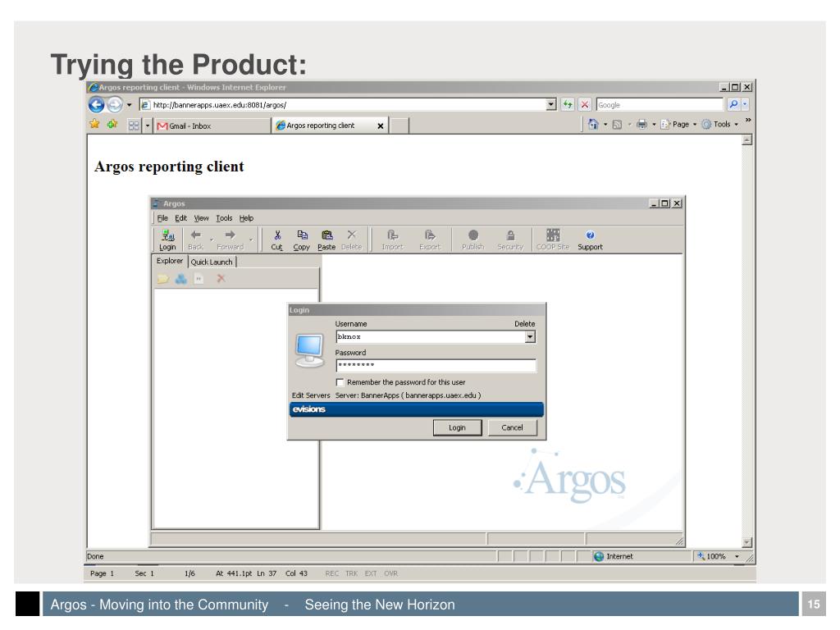This screenshot has height=630, width=840.
Task: Switch to the Gmail - Inbox tab
Action: pyautogui.click(x=212, y=126)
